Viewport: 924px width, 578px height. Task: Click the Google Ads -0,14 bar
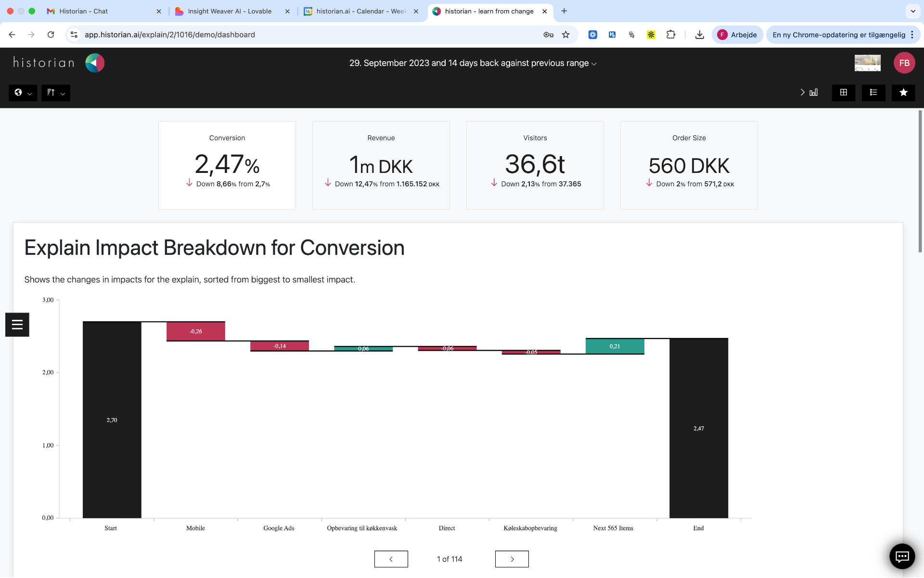click(x=280, y=346)
